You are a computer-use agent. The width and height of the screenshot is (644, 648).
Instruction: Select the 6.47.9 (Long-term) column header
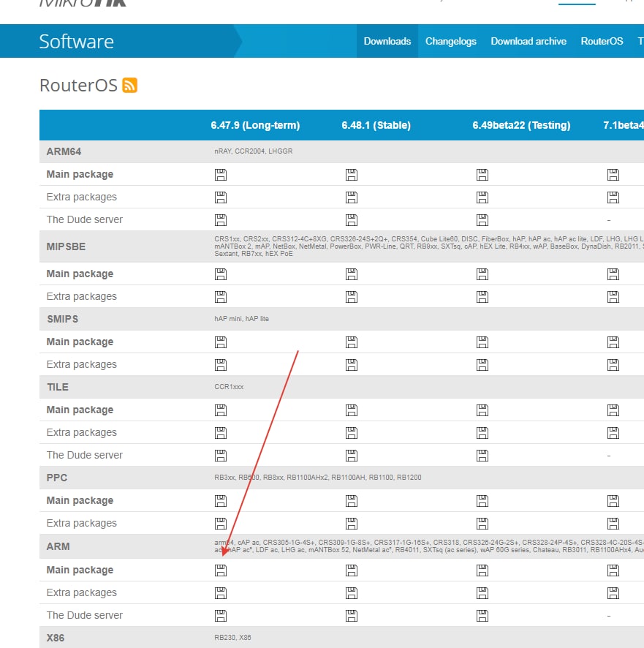[255, 125]
